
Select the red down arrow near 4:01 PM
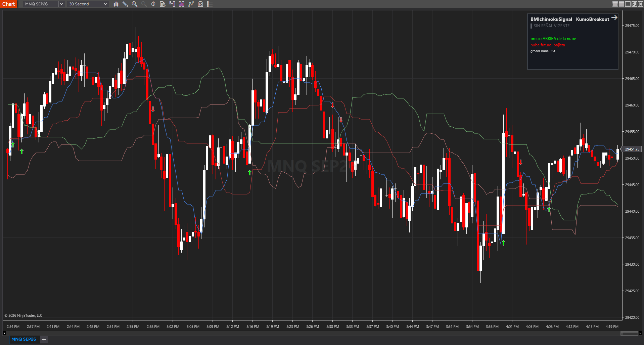coord(520,162)
